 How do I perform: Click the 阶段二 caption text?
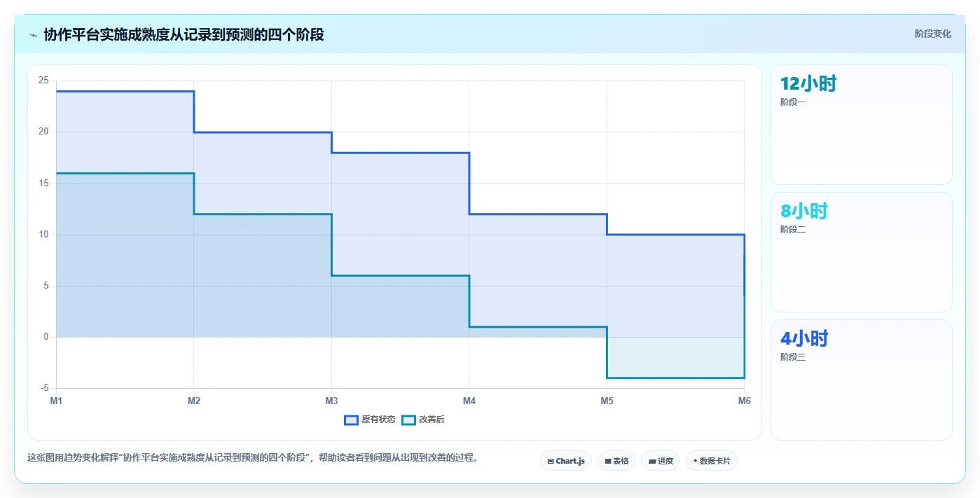click(x=793, y=230)
